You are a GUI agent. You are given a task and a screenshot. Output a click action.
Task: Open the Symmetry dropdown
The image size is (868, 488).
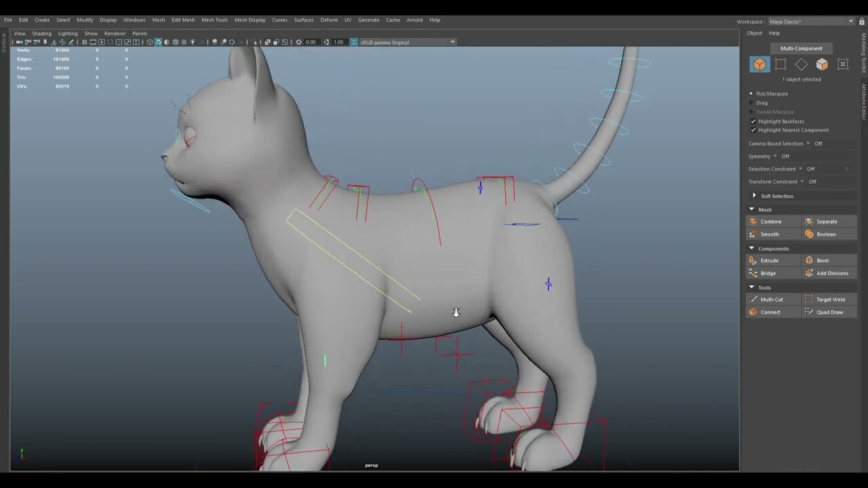(x=776, y=156)
